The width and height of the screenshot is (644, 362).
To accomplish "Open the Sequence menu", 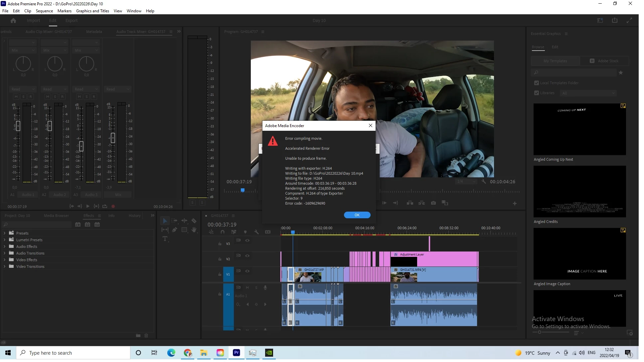I will (x=44, y=11).
